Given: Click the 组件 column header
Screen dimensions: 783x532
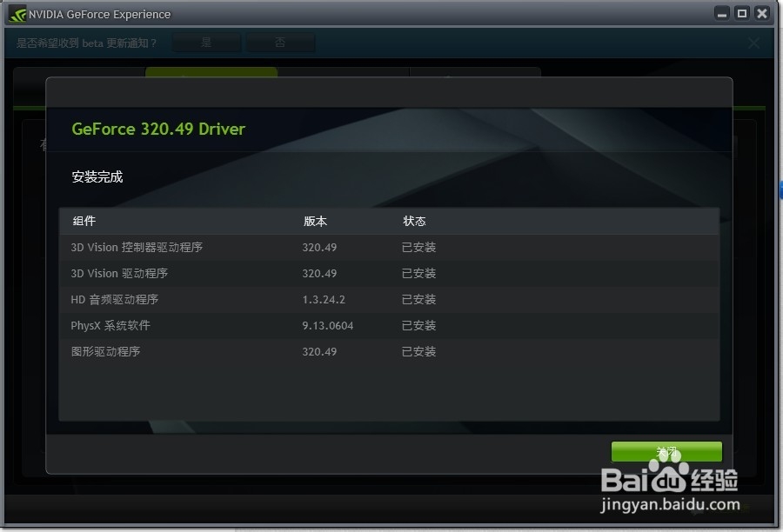Looking at the screenshot, I should click(84, 221).
